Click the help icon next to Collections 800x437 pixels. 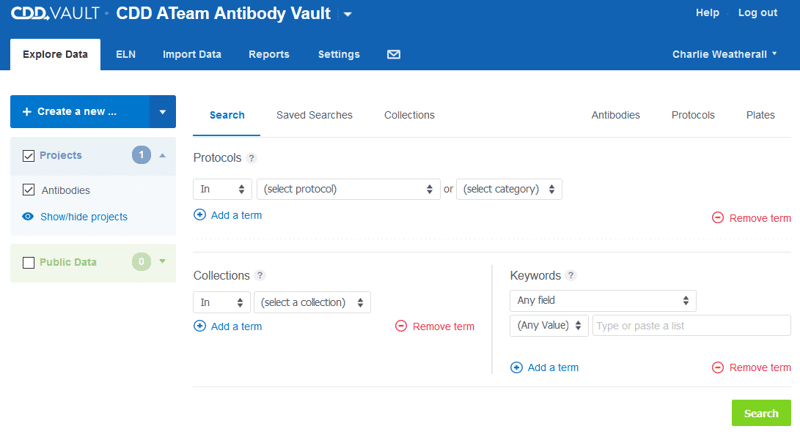tap(260, 275)
